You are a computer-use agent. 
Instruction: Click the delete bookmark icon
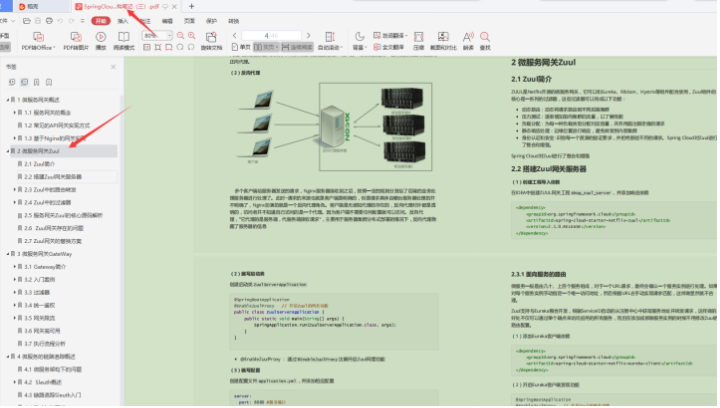[x=49, y=82]
